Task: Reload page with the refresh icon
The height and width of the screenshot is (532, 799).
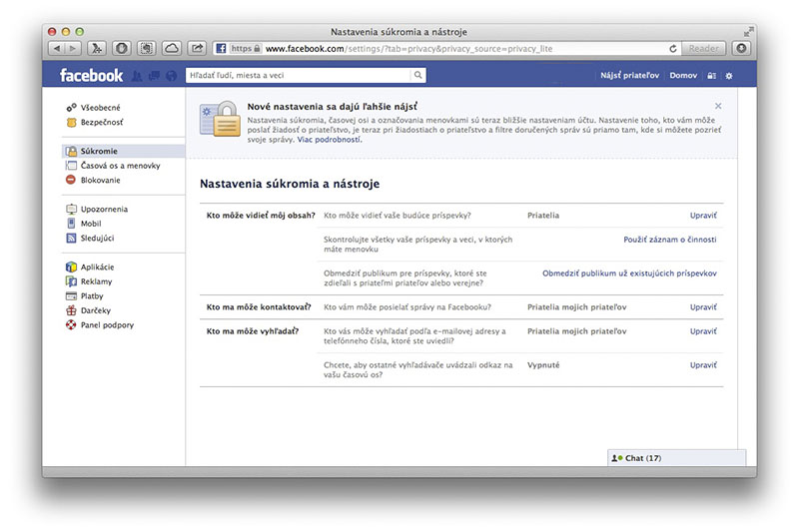Action: click(672, 48)
